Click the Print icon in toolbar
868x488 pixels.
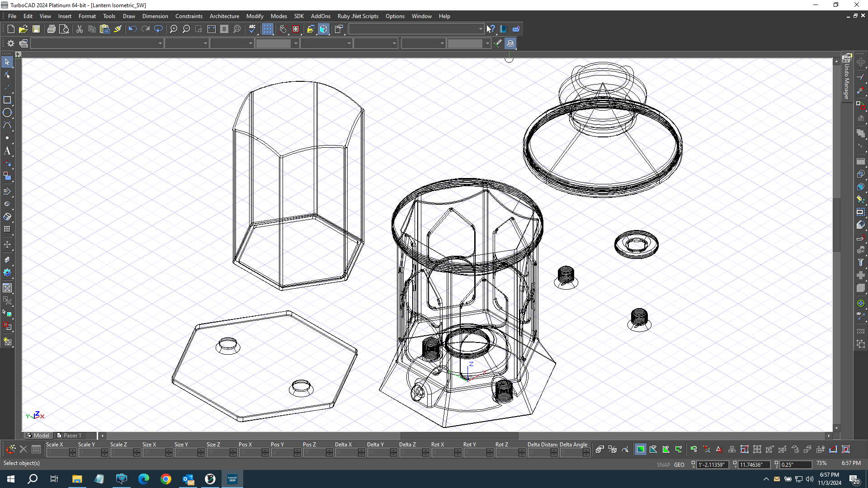(x=51, y=29)
